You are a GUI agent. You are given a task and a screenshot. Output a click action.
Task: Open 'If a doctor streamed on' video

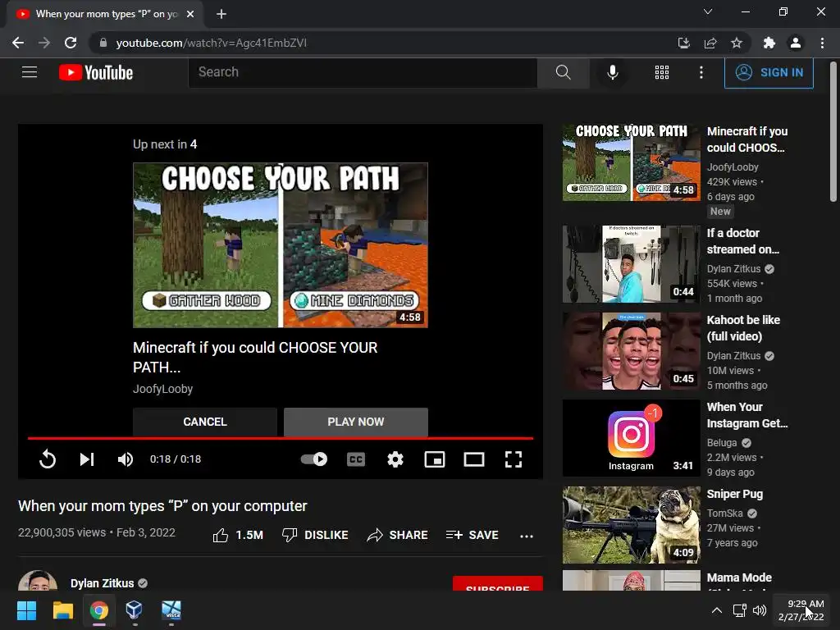point(743,241)
